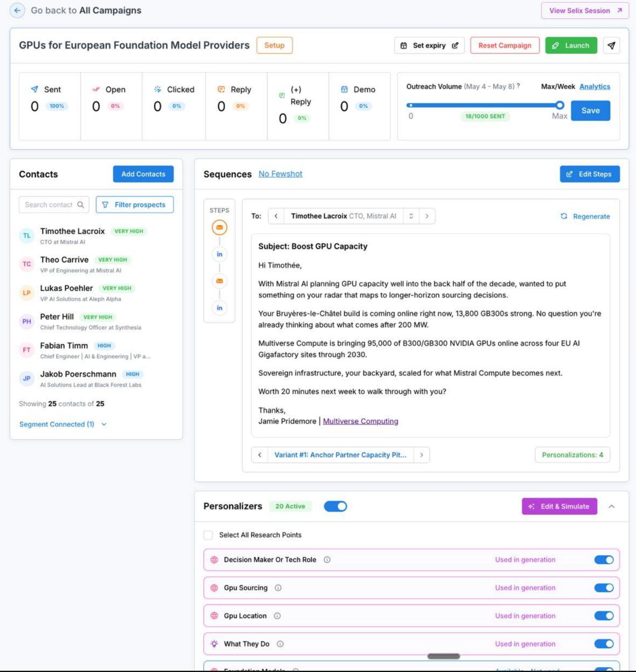Click the back arrow to All Campaigns
Screen dimensions: 636x672
17,10
